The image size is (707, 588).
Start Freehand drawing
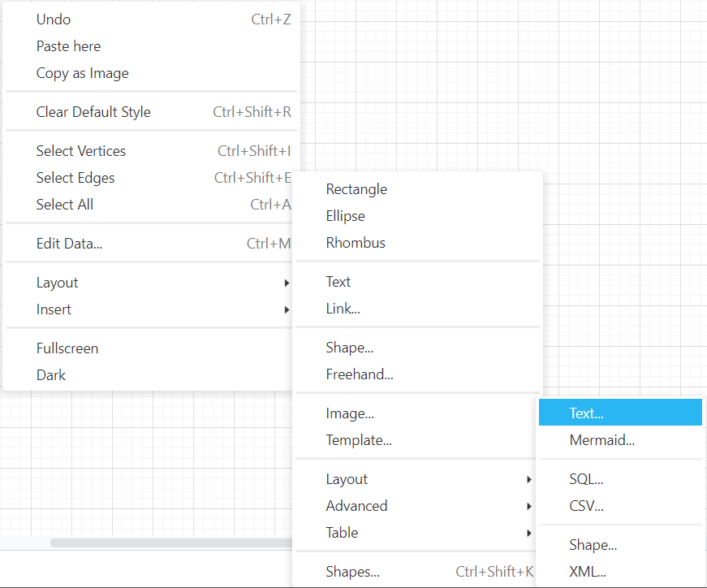pyautogui.click(x=360, y=374)
